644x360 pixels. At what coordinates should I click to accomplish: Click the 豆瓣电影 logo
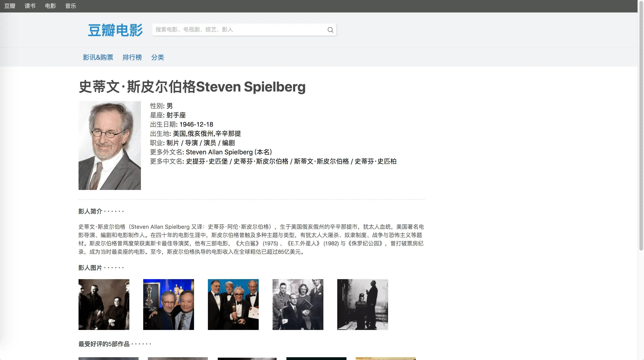tap(115, 30)
